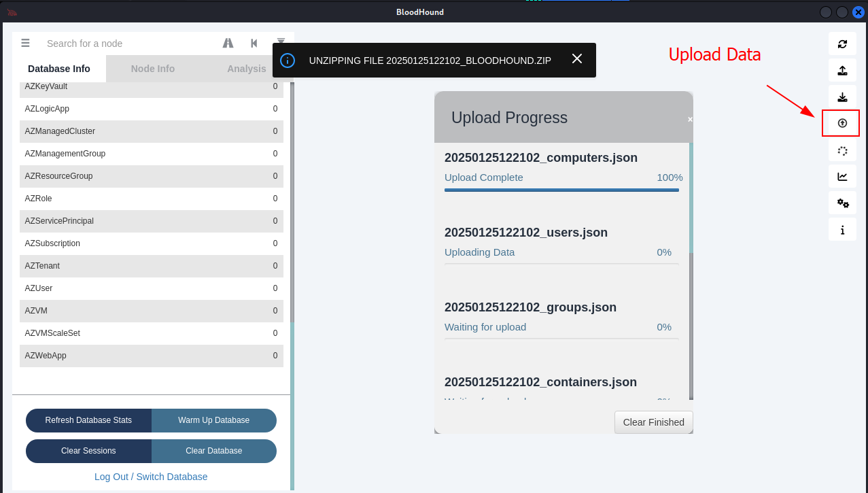Open the Analysis tab

tap(246, 69)
